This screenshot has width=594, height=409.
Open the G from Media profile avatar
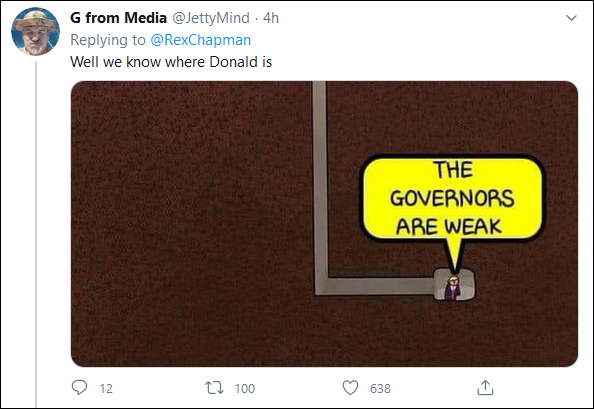point(35,31)
